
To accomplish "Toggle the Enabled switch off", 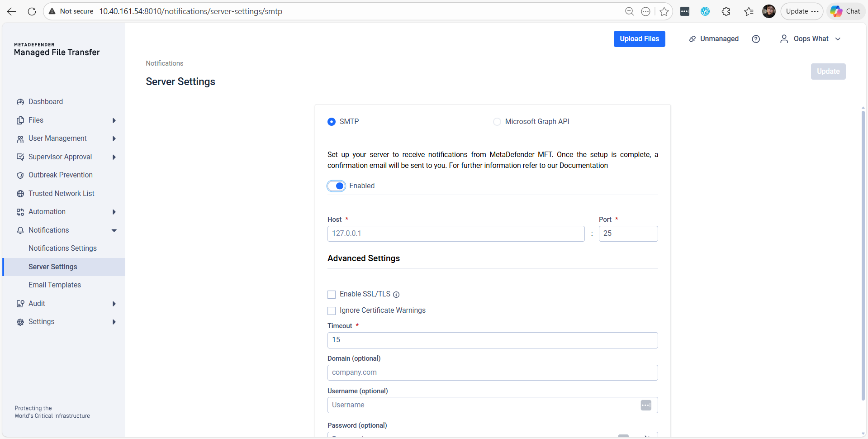I will pyautogui.click(x=337, y=186).
